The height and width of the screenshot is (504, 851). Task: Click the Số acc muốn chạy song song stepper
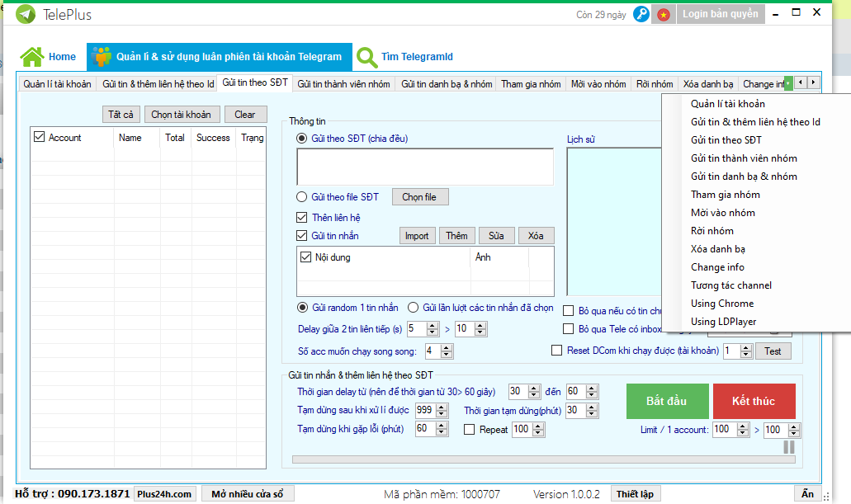click(446, 351)
